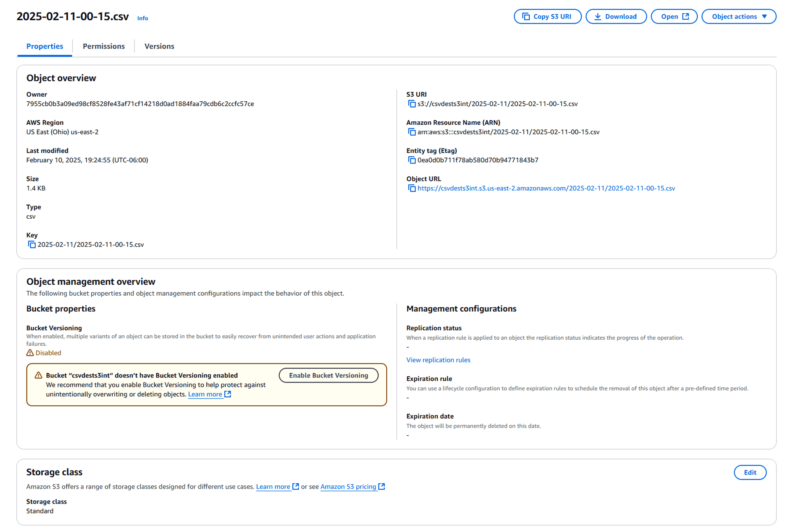Open Amazon S3 pricing in a new tab
This screenshot has height=532, width=794.
pyautogui.click(x=348, y=486)
